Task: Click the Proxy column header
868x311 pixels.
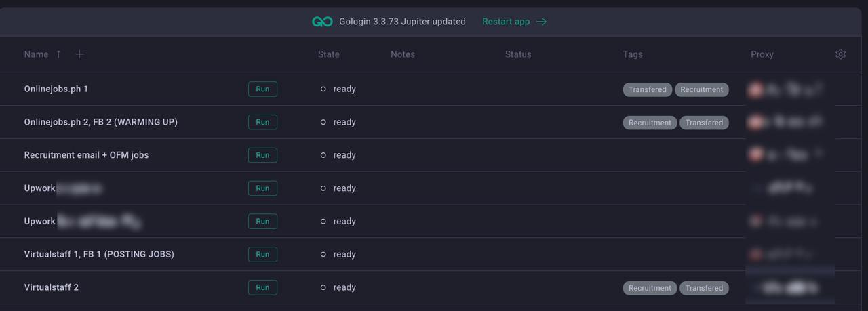Action: coord(762,54)
